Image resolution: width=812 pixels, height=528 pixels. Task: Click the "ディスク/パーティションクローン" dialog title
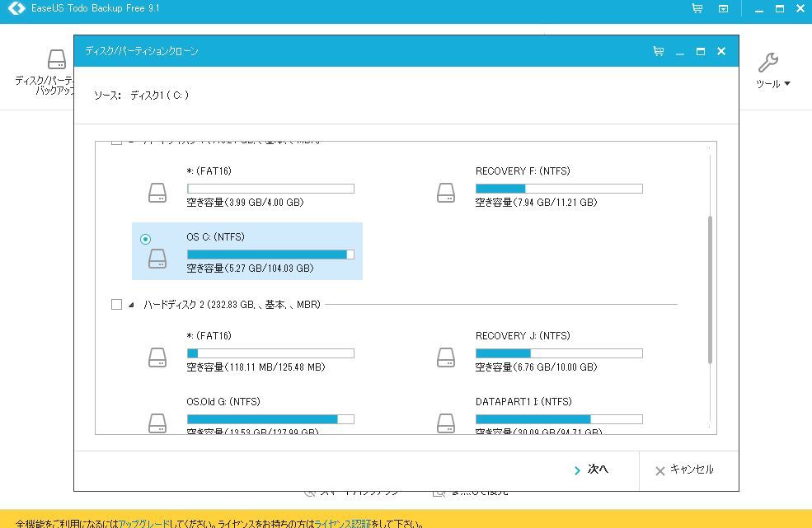click(x=141, y=51)
